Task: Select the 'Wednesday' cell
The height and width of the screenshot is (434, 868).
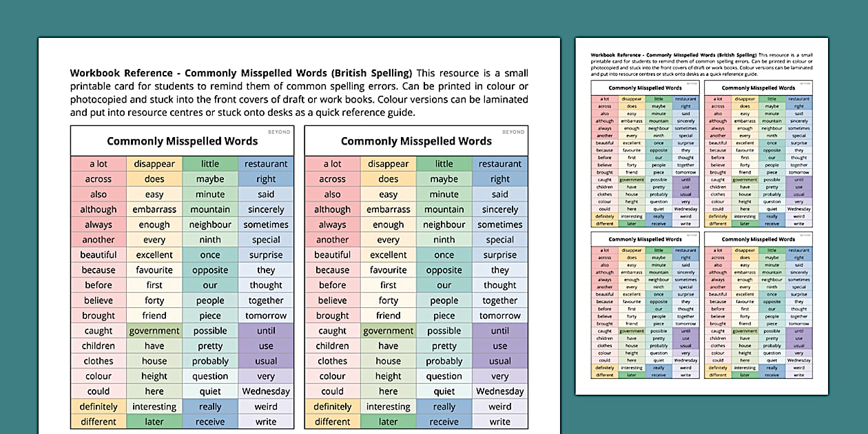Action: coord(266,391)
